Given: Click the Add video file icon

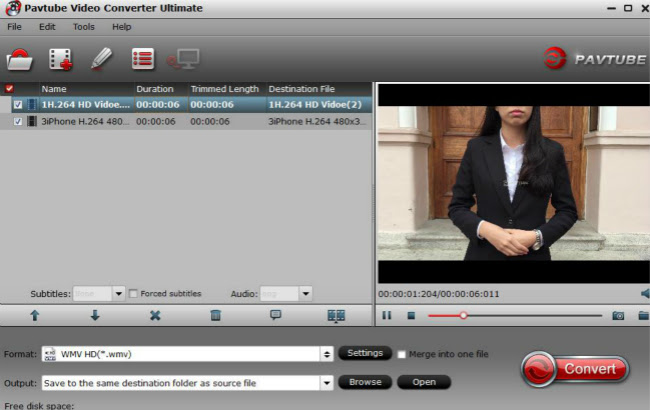Looking at the screenshot, I should point(60,59).
